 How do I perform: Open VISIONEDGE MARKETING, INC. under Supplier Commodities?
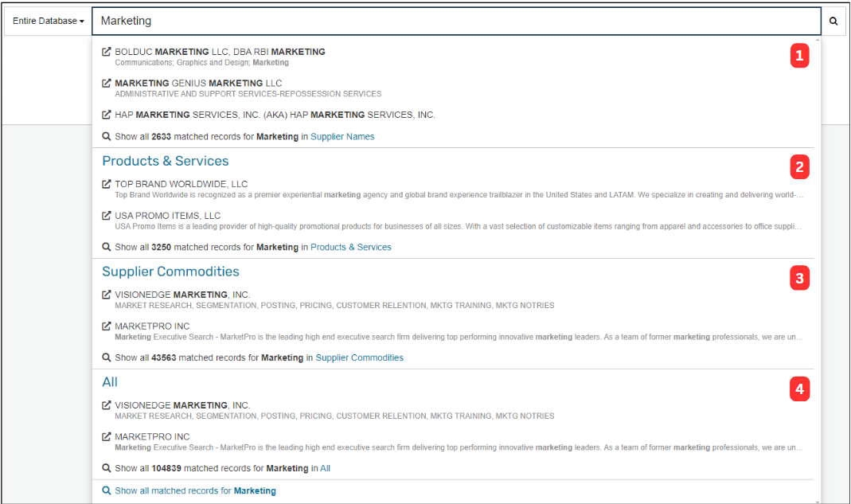[x=182, y=295]
